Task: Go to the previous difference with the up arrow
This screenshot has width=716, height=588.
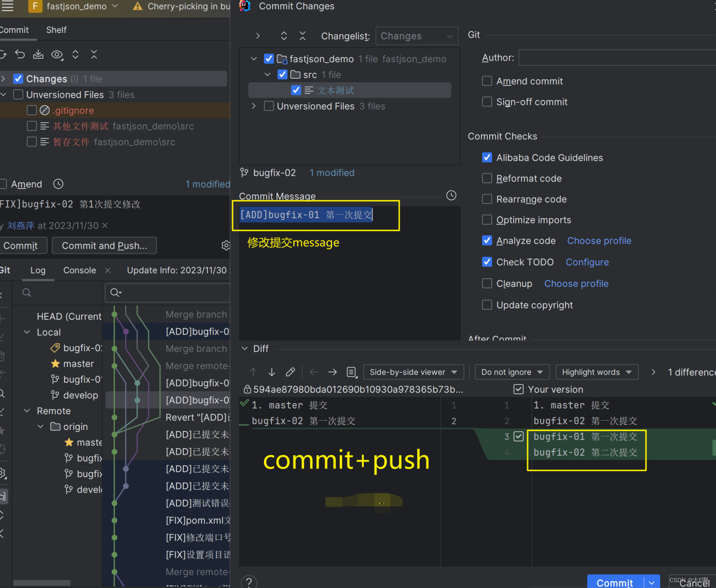Action: pyautogui.click(x=253, y=372)
